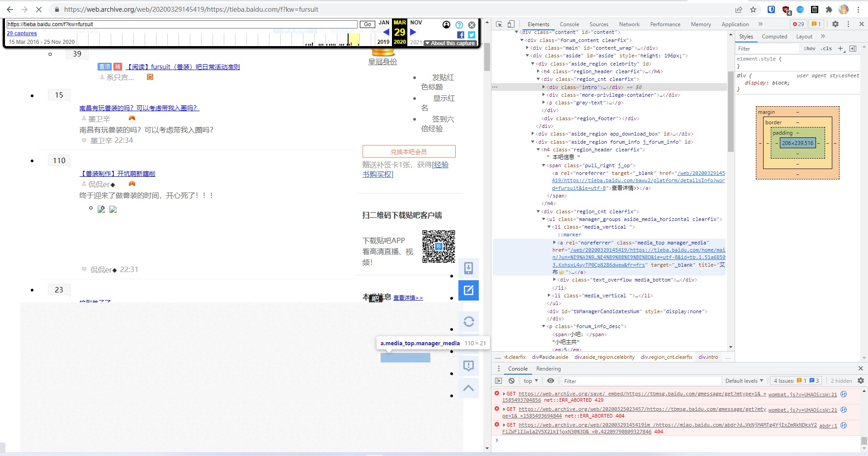Clear the console with the ban icon
This screenshot has height=456, width=868.
click(x=511, y=381)
